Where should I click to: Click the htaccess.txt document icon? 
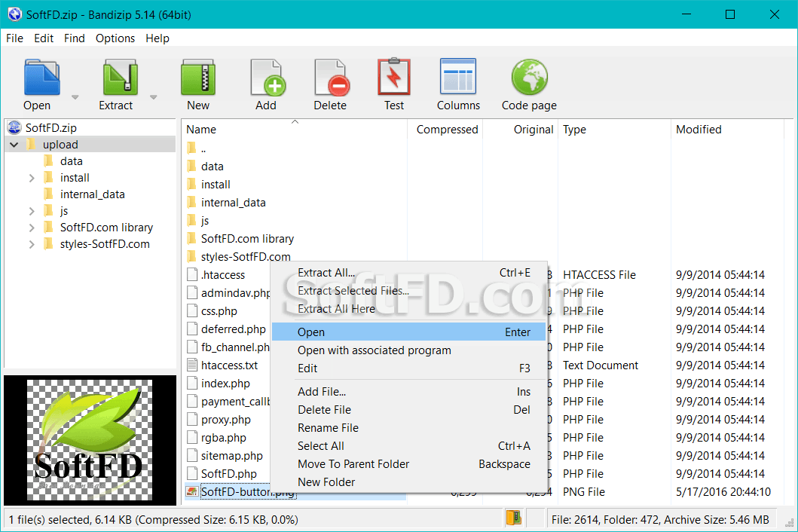tap(192, 365)
